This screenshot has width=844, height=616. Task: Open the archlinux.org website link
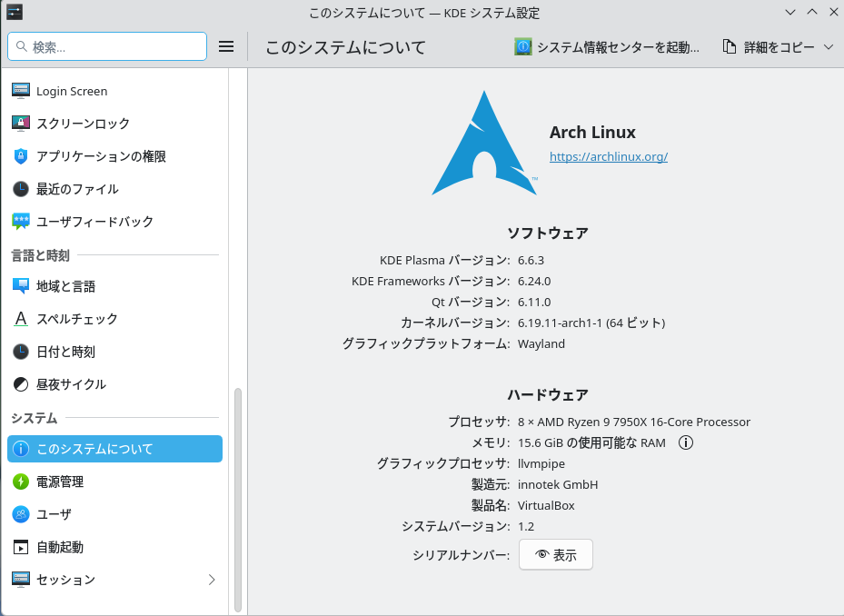click(x=608, y=156)
